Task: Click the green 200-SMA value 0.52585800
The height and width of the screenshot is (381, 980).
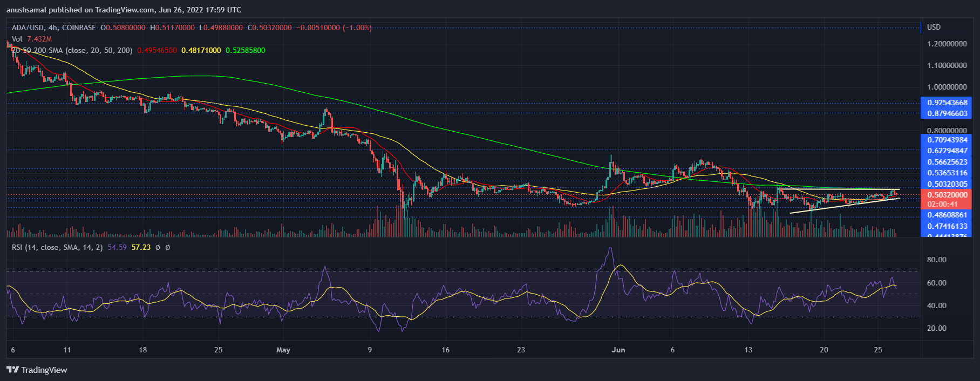Action: point(246,50)
